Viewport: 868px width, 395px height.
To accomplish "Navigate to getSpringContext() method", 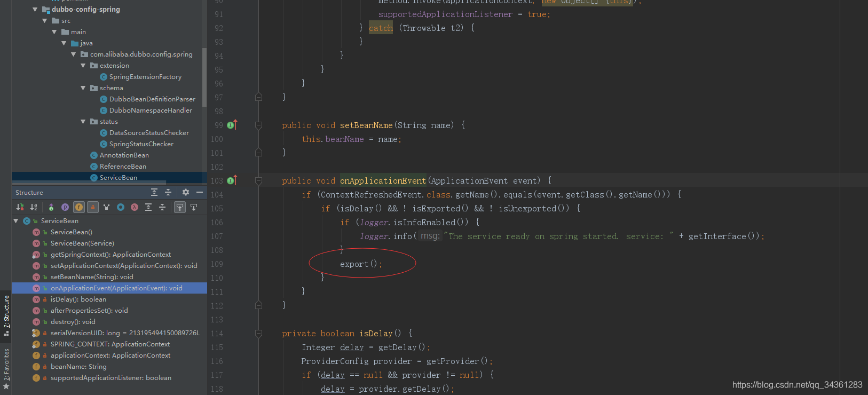I will coord(111,255).
